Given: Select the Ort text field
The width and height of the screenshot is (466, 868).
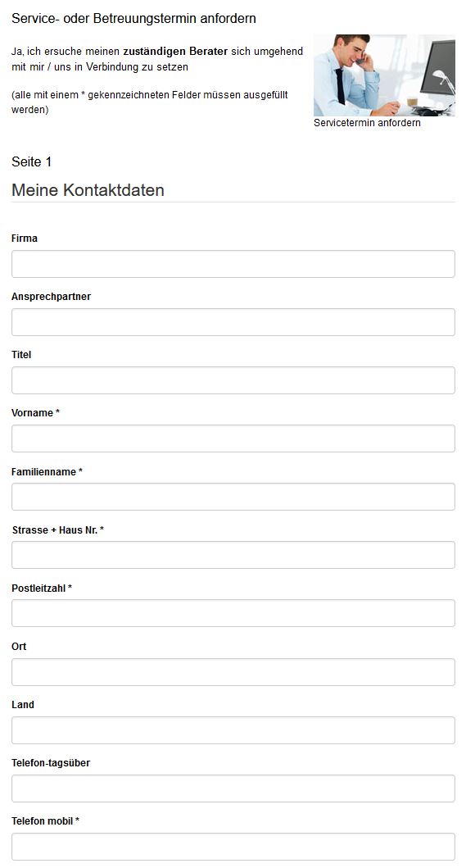Looking at the screenshot, I should point(233,672).
